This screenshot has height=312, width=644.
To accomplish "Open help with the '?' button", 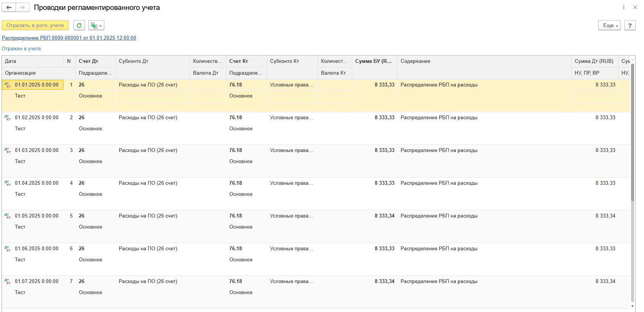I will [x=630, y=25].
